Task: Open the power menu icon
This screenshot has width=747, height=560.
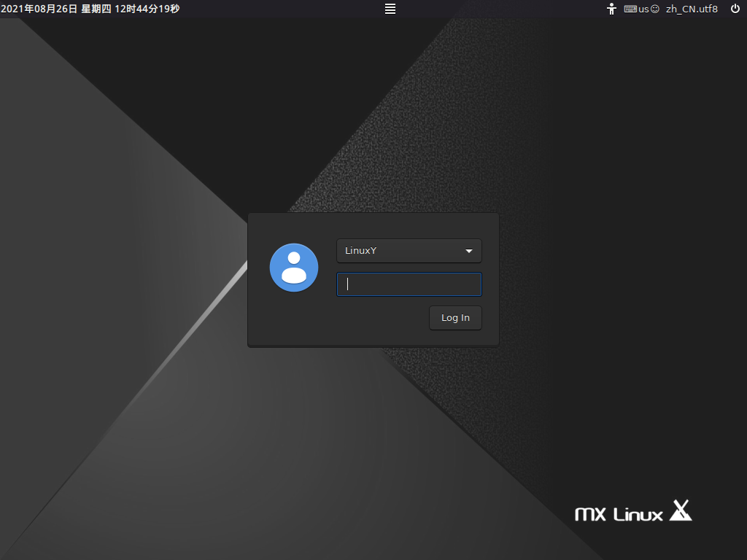Action: (x=735, y=9)
